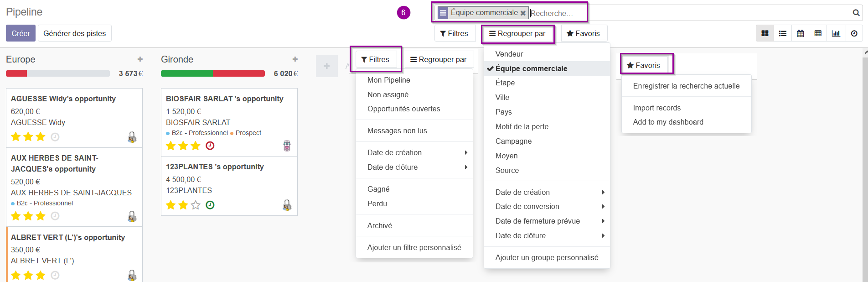Viewport: 868px width, 282px height.
Task: Click Générer des pistes button
Action: pyautogui.click(x=75, y=33)
